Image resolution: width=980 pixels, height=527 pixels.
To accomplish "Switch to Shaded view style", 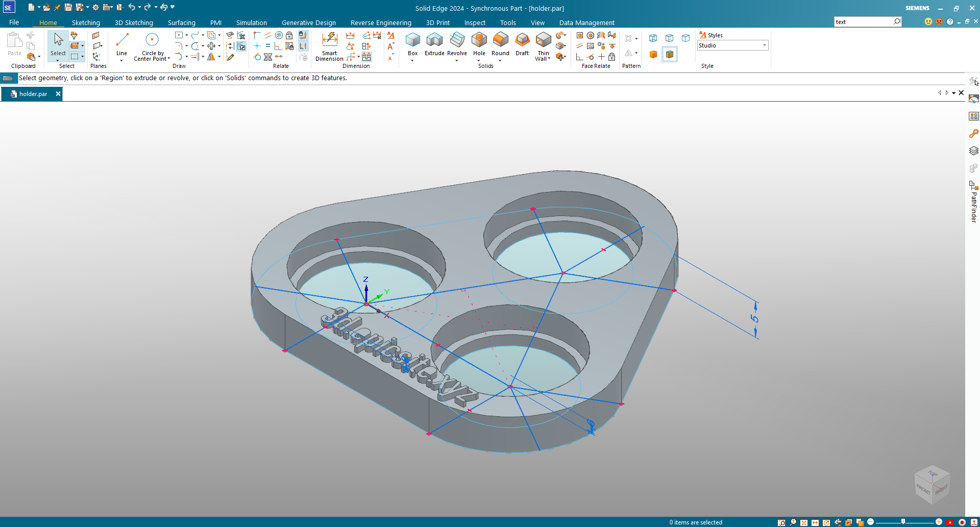I will point(653,54).
